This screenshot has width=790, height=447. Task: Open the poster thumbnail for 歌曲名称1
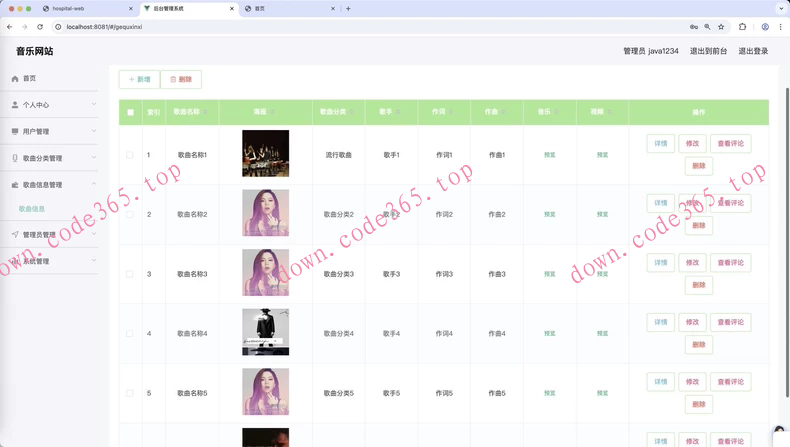click(265, 154)
